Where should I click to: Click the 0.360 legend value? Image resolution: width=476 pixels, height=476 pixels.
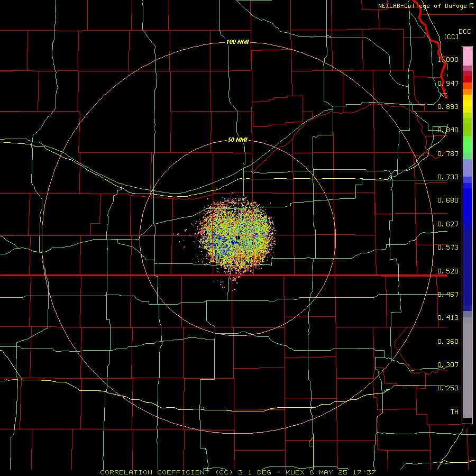pos(448,342)
